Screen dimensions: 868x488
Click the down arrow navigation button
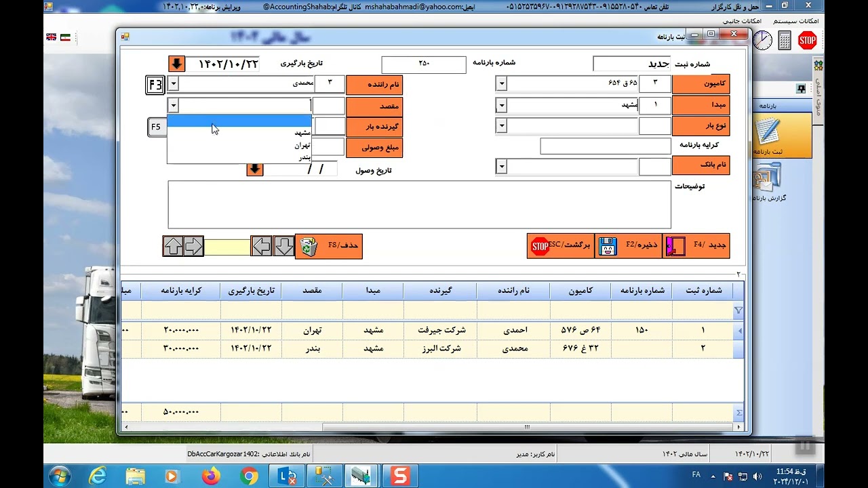pyautogui.click(x=283, y=246)
